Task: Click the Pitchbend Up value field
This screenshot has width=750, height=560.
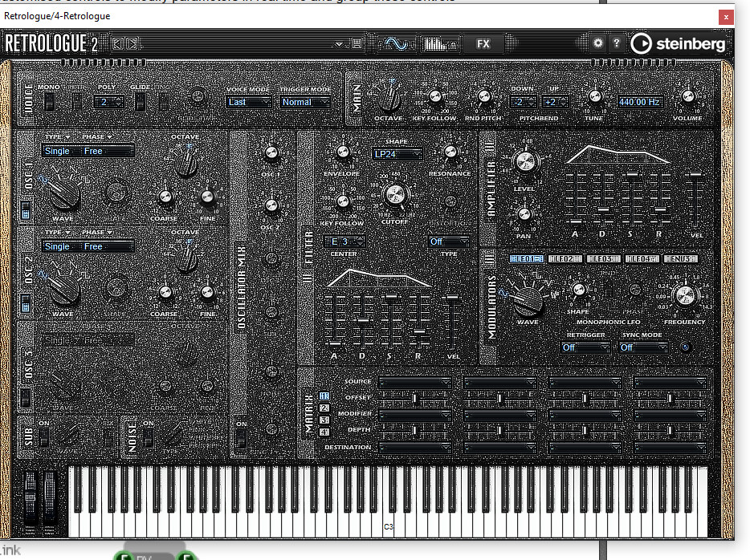Action: click(554, 102)
